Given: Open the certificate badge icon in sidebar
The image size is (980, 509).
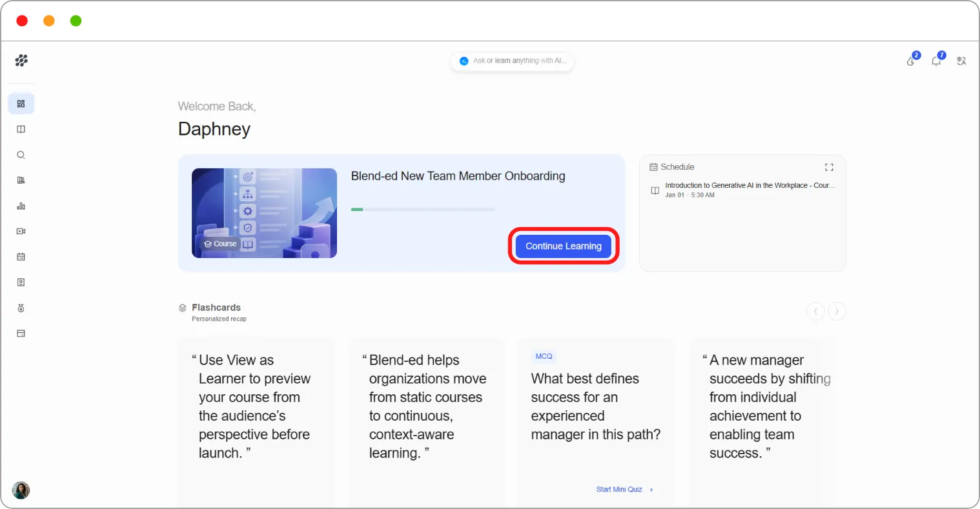Looking at the screenshot, I should point(21,283).
